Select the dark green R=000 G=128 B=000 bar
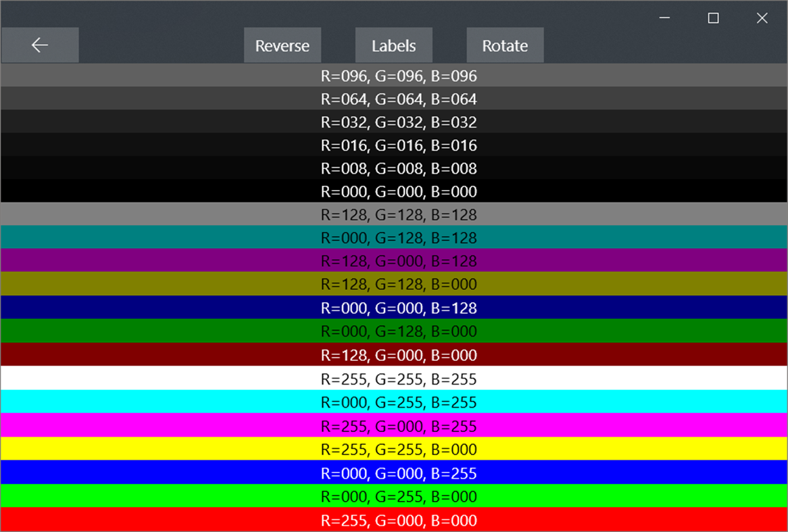Viewport: 788px width, 532px height. pos(394,331)
